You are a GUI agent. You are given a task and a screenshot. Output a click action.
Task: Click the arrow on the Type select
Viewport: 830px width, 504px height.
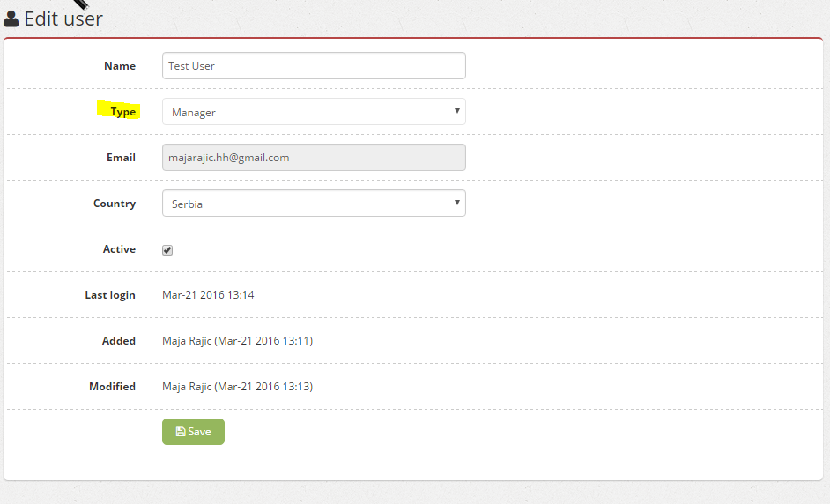[x=456, y=111]
